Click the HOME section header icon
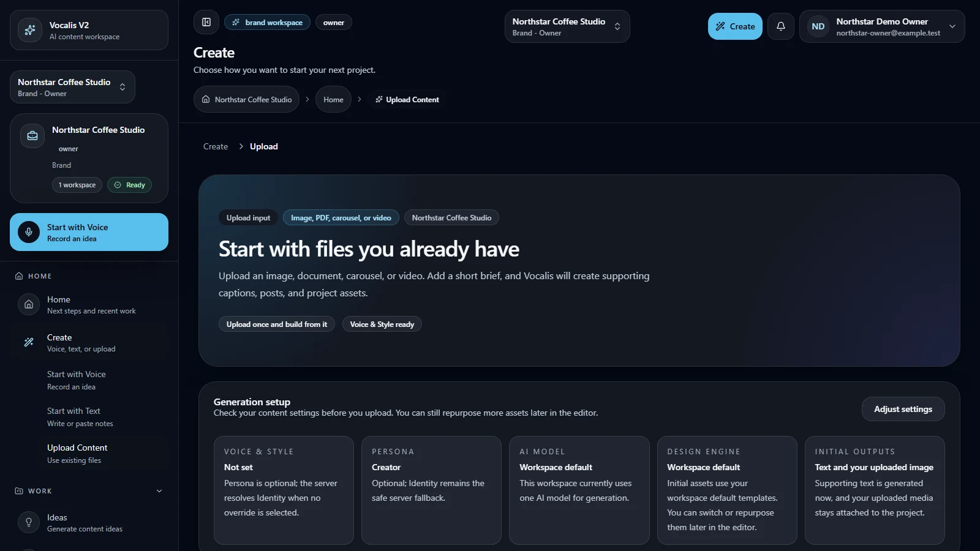Image resolution: width=980 pixels, height=551 pixels. (19, 276)
